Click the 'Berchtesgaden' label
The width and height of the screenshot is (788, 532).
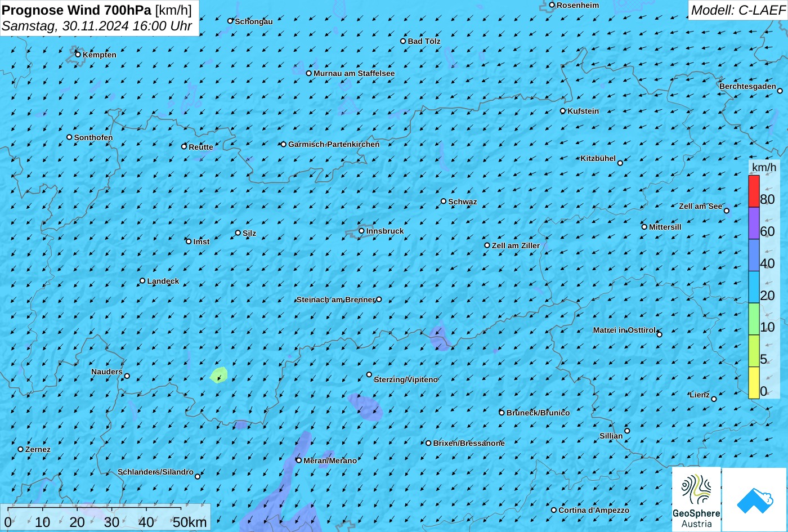click(747, 87)
